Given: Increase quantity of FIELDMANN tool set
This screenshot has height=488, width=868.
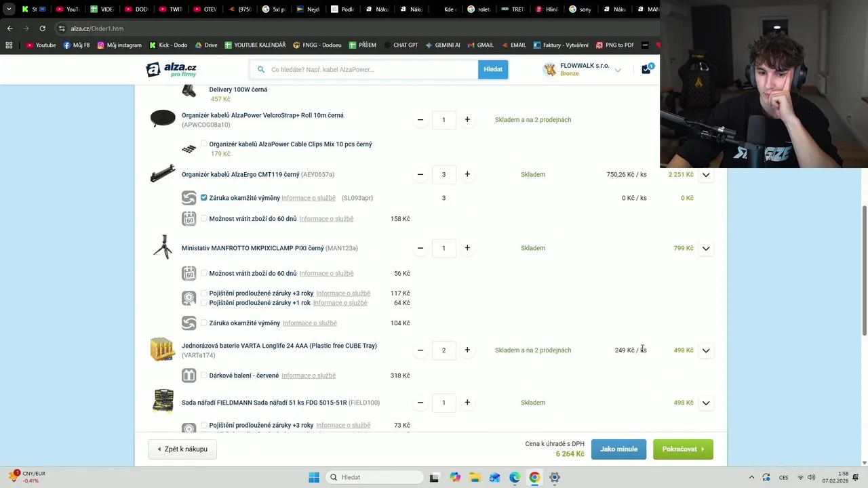Looking at the screenshot, I should [467, 403].
